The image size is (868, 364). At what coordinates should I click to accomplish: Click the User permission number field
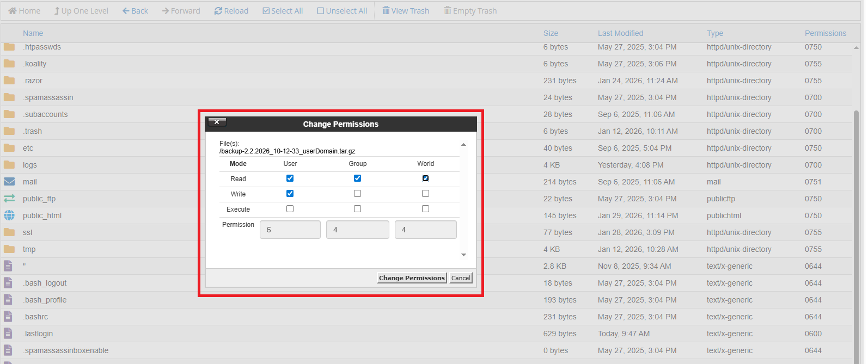290,230
